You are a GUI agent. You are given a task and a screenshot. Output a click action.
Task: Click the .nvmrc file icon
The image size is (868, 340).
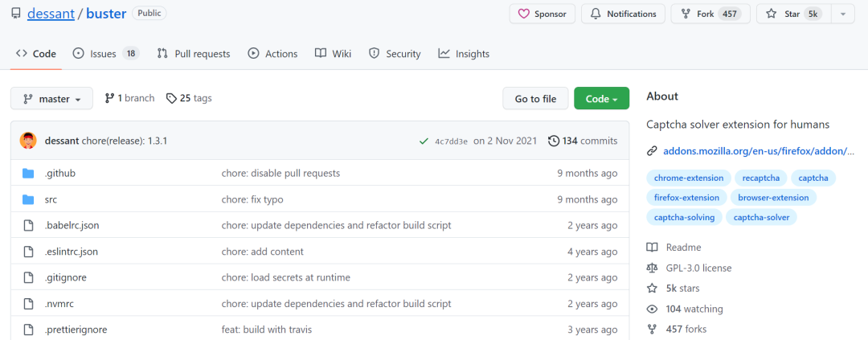point(28,304)
